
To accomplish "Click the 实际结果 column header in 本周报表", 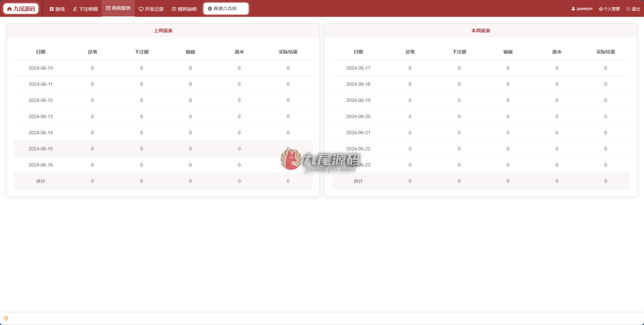I will pos(606,52).
